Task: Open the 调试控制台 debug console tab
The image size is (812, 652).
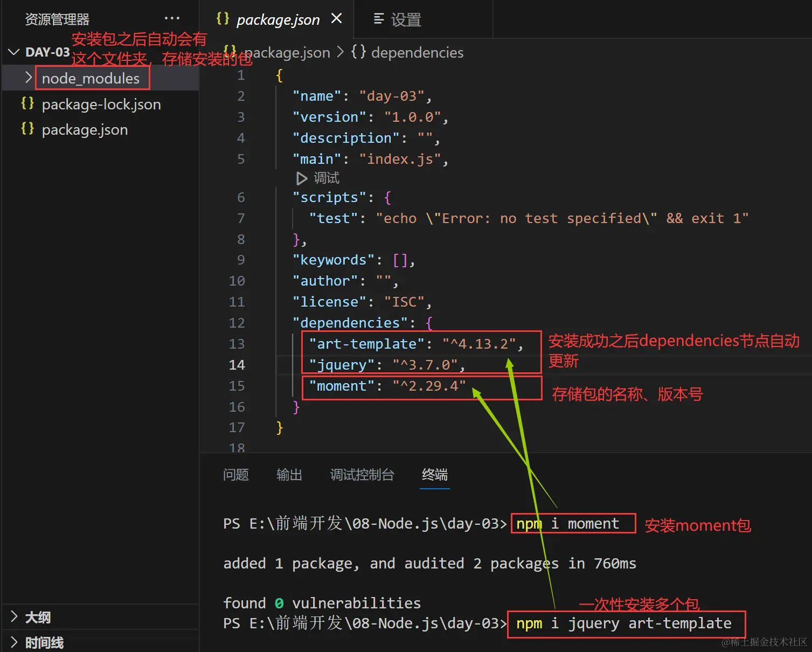Action: tap(362, 475)
